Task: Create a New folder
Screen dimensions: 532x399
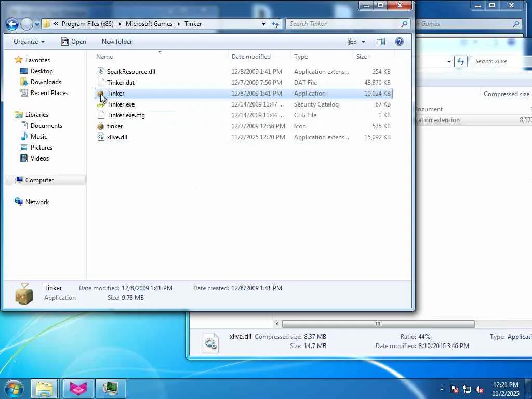Action: [117, 42]
